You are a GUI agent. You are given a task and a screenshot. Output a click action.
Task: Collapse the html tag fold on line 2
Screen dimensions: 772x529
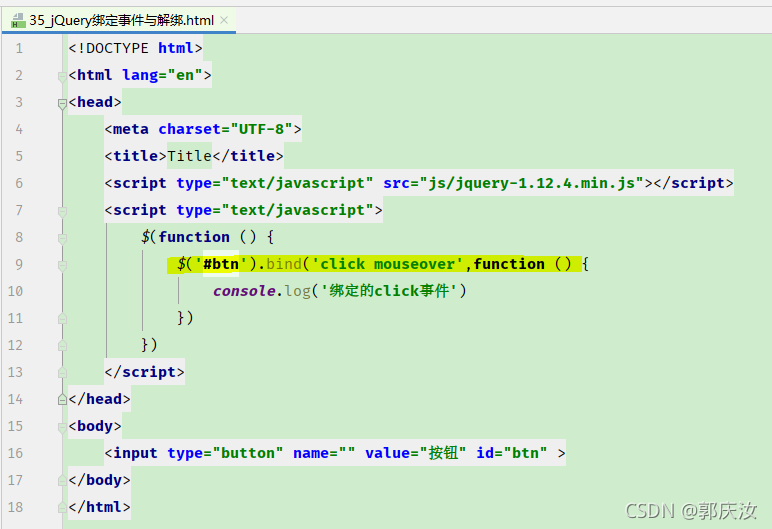click(x=62, y=77)
